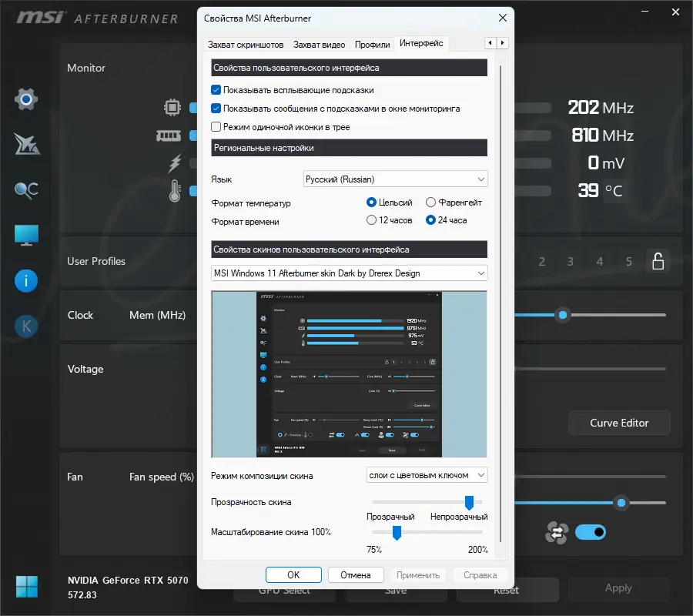Click the 202 MHz core clock readout
The width and height of the screenshot is (693, 616).
point(601,107)
